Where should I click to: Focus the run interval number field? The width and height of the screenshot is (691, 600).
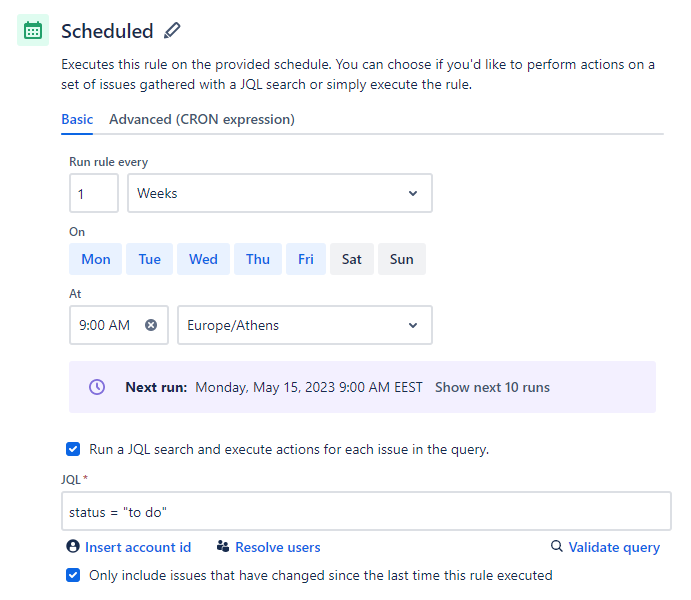coord(94,193)
